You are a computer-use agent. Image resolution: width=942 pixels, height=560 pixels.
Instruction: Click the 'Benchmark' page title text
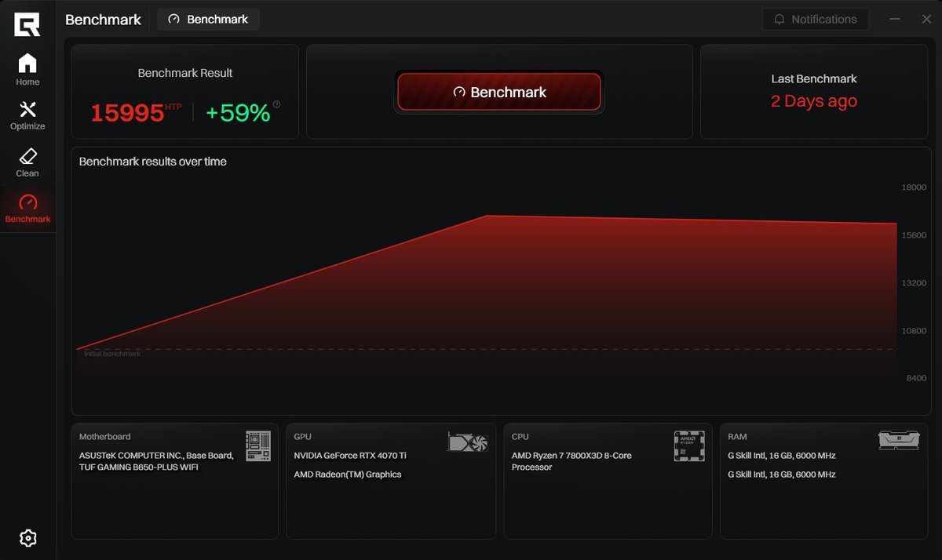coord(103,20)
